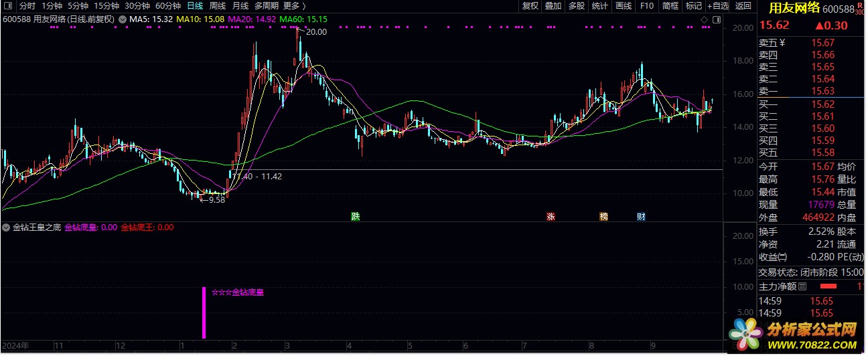Open the 主力净额 list icon

(x=803, y=286)
